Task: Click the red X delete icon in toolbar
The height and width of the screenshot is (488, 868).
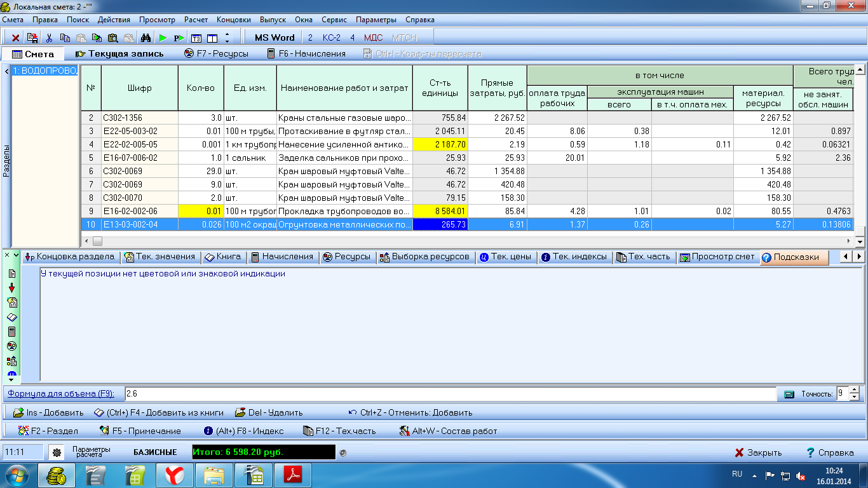Action: point(16,37)
